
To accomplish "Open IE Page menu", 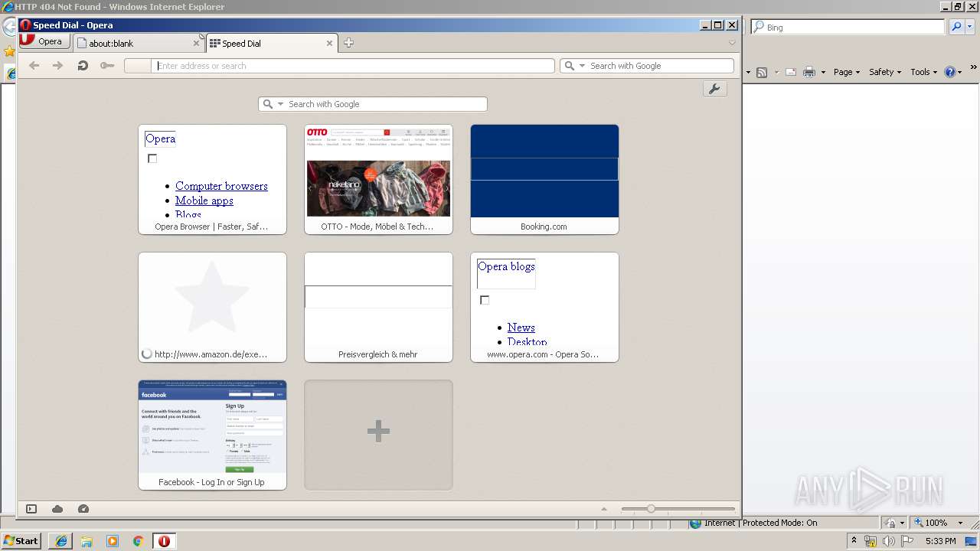I will (846, 72).
